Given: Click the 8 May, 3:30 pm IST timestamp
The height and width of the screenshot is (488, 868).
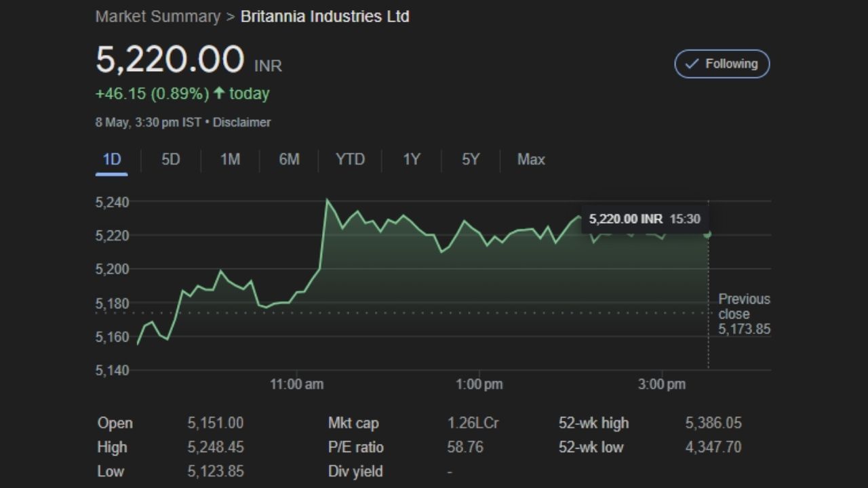Looking at the screenshot, I should tap(148, 123).
